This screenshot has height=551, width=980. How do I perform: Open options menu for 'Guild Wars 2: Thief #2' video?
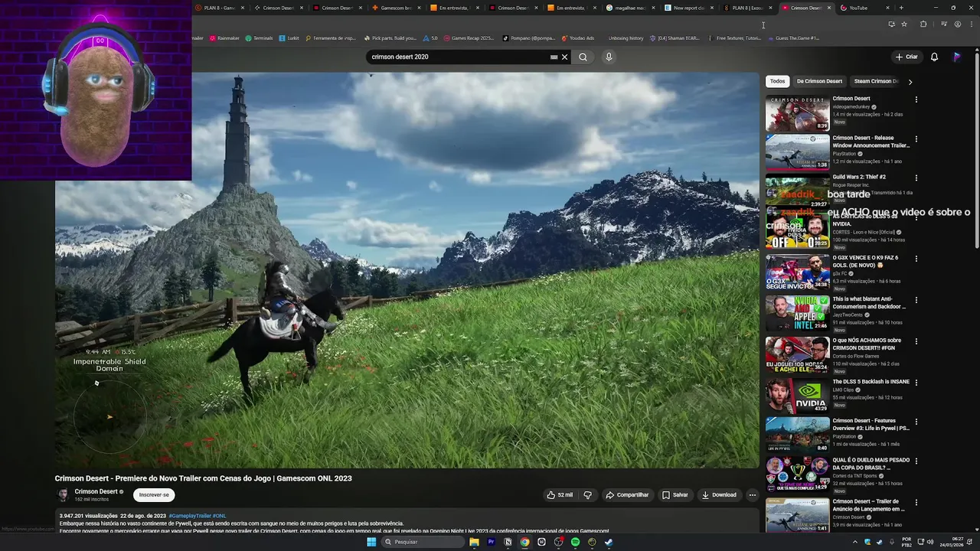point(916,178)
